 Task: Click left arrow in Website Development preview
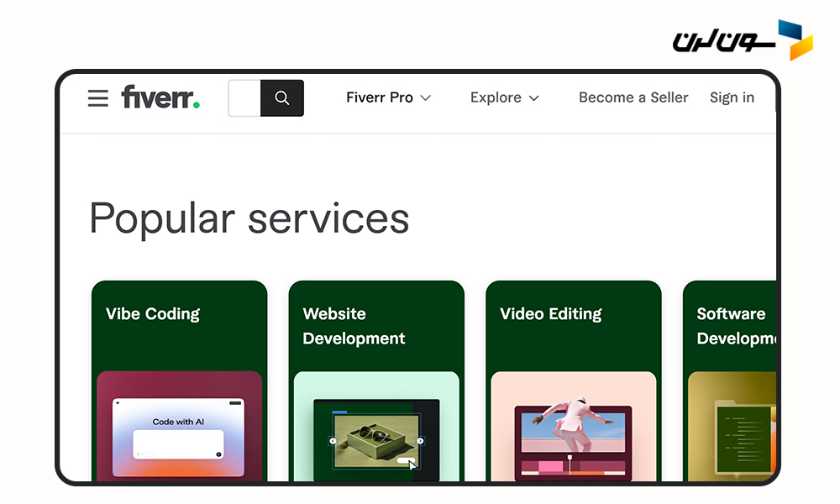point(333,440)
